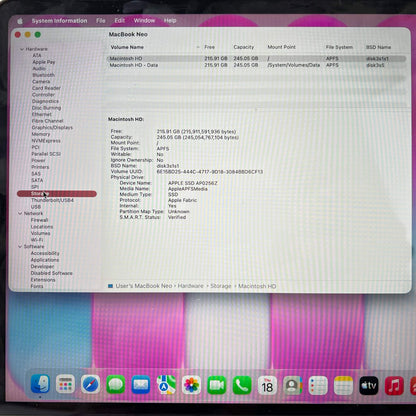Viewport: 416px width, 416px height.
Task: Select Diagnostics in the sidebar
Action: pyautogui.click(x=45, y=101)
